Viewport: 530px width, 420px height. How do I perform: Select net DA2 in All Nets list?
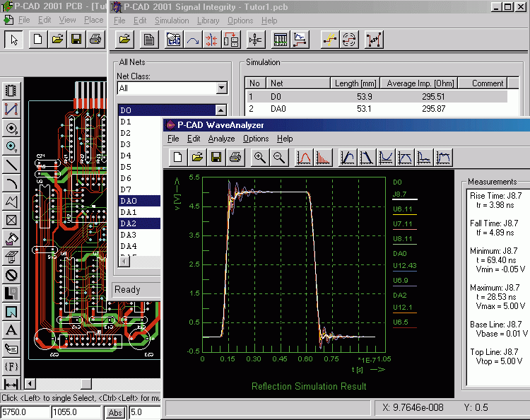139,223
